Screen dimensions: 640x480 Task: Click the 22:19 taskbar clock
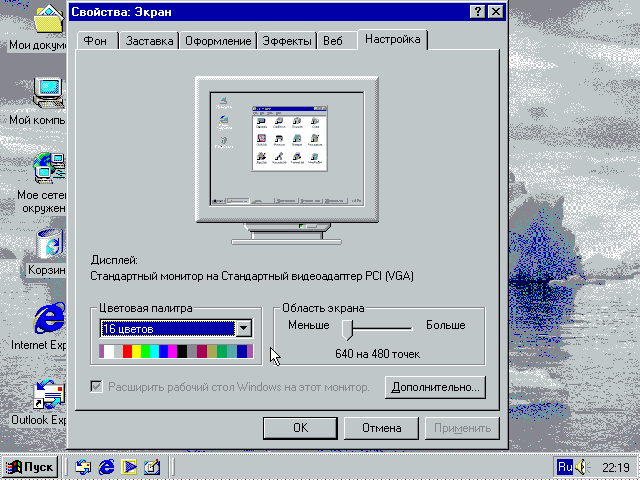pos(616,467)
